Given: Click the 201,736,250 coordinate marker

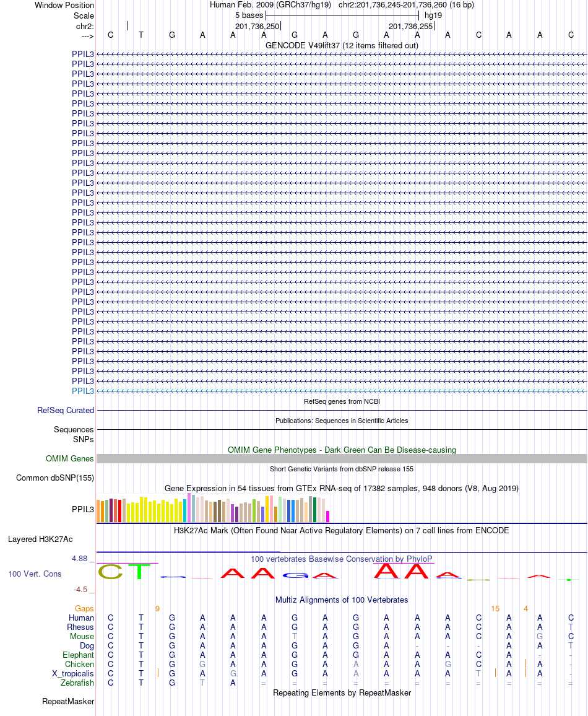Looking at the screenshot, I should (x=257, y=27).
